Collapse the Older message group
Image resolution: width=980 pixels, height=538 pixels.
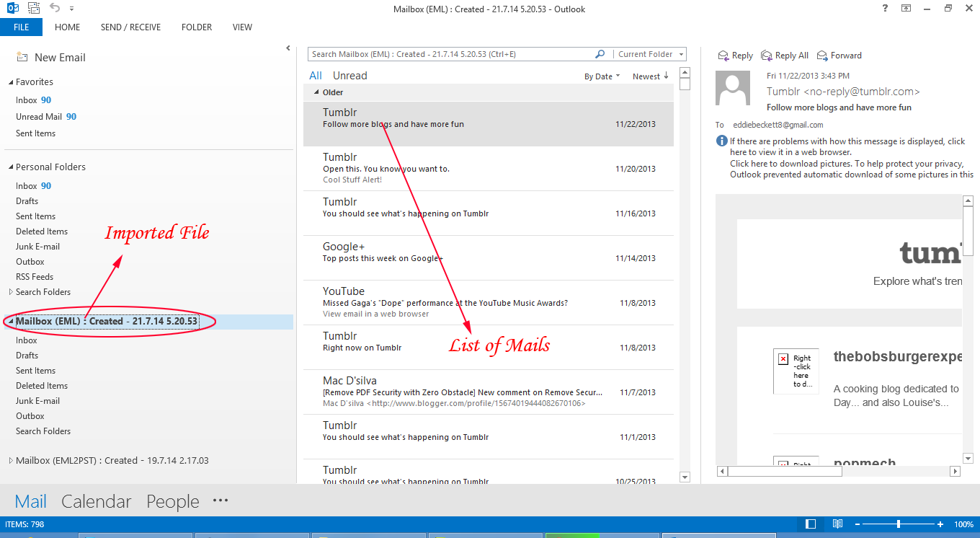[x=316, y=92]
